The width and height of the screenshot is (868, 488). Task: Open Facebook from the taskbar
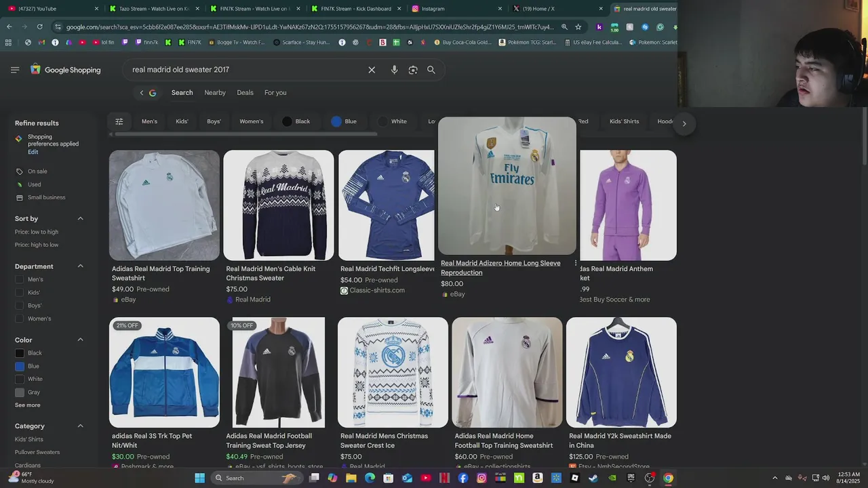click(x=463, y=478)
